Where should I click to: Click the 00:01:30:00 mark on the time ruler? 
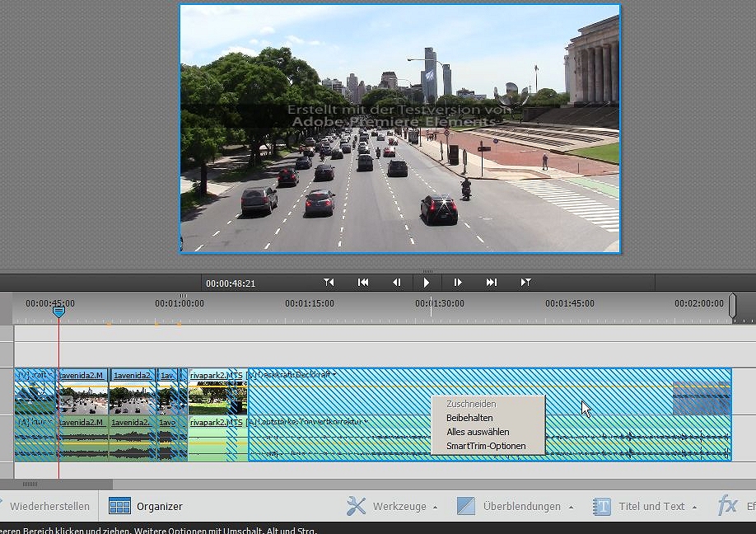point(440,303)
